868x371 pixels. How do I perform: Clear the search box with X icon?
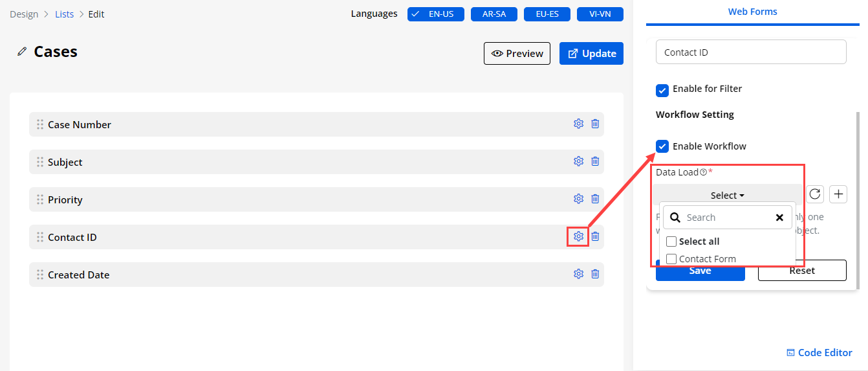tap(779, 218)
